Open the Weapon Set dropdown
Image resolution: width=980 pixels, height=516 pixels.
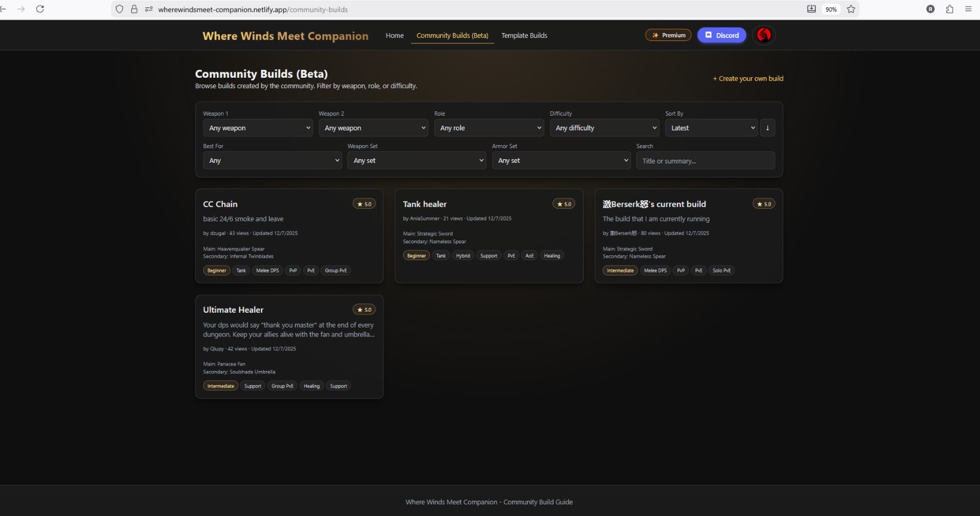tap(417, 160)
